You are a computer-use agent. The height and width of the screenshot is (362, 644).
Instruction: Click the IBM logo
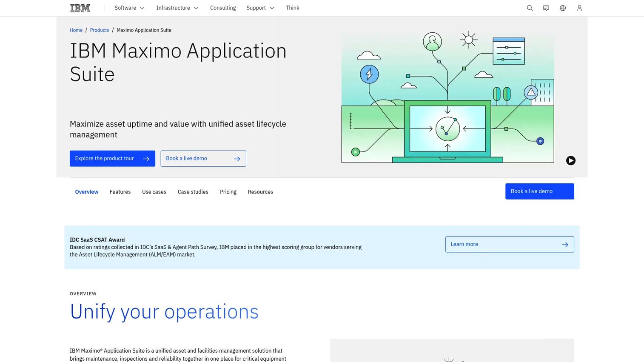(x=80, y=8)
